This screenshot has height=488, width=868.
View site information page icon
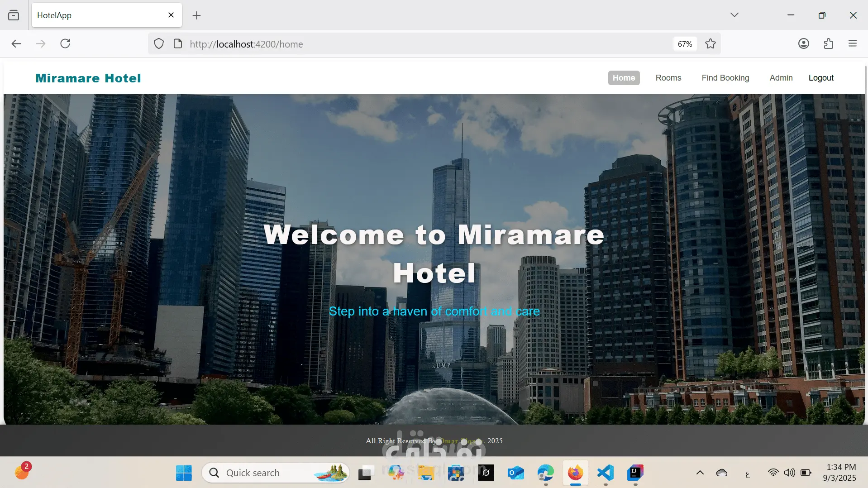(178, 44)
